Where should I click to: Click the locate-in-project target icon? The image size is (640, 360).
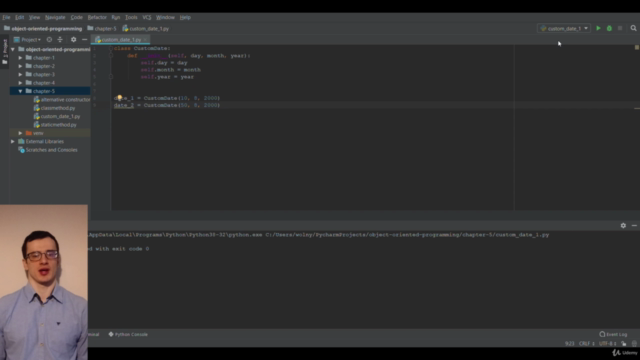49,40
